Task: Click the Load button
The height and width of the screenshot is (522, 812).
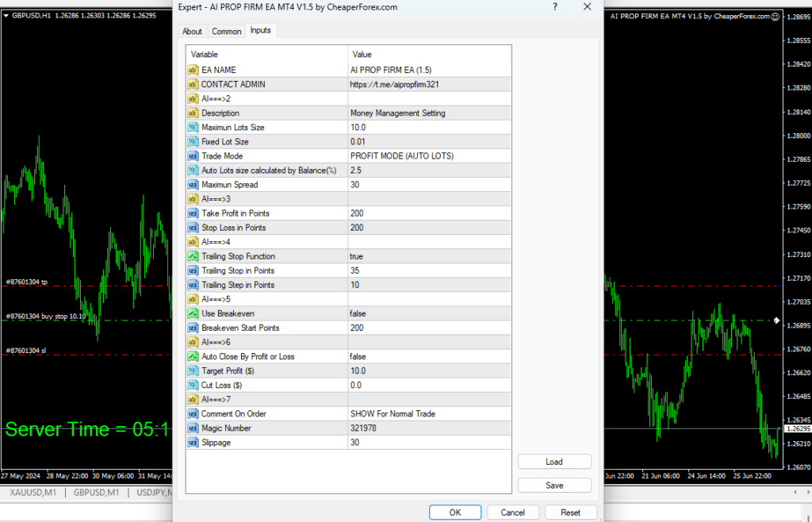Action: click(554, 461)
